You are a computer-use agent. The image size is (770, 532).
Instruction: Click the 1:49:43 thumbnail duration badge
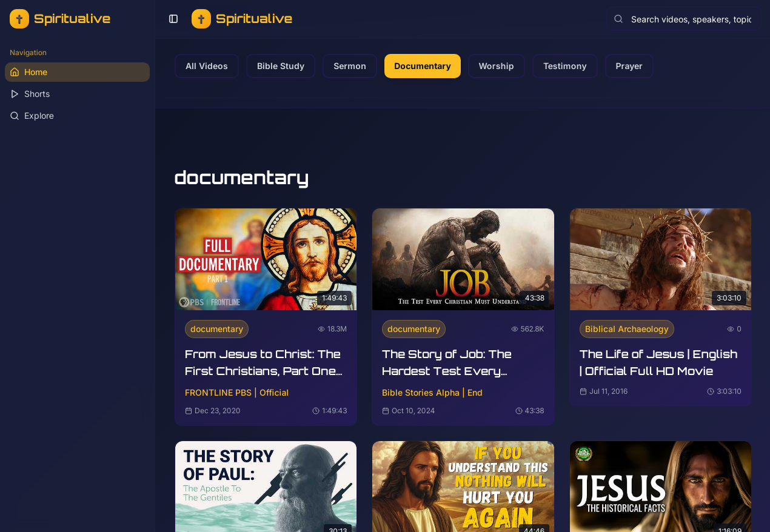click(335, 298)
